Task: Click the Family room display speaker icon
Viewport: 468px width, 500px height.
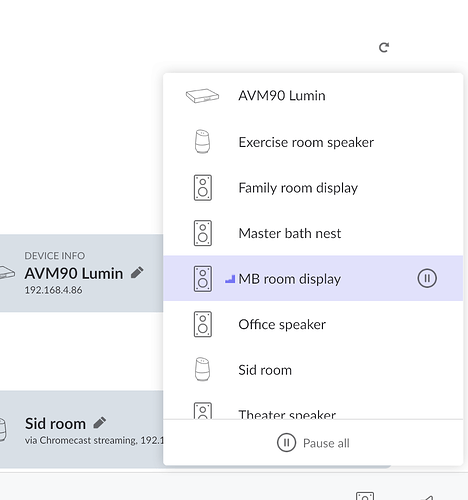Action: pos(203,188)
